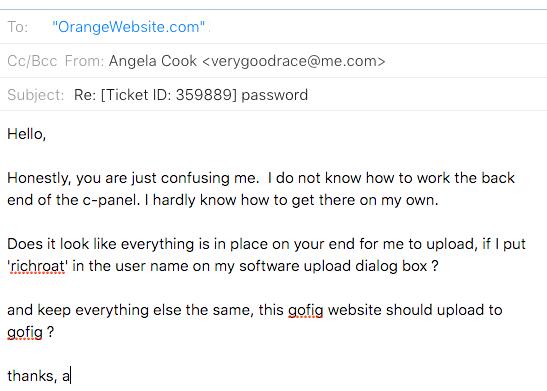Place cursor at end of "thanks, a"
547x391 pixels.
click(x=70, y=376)
